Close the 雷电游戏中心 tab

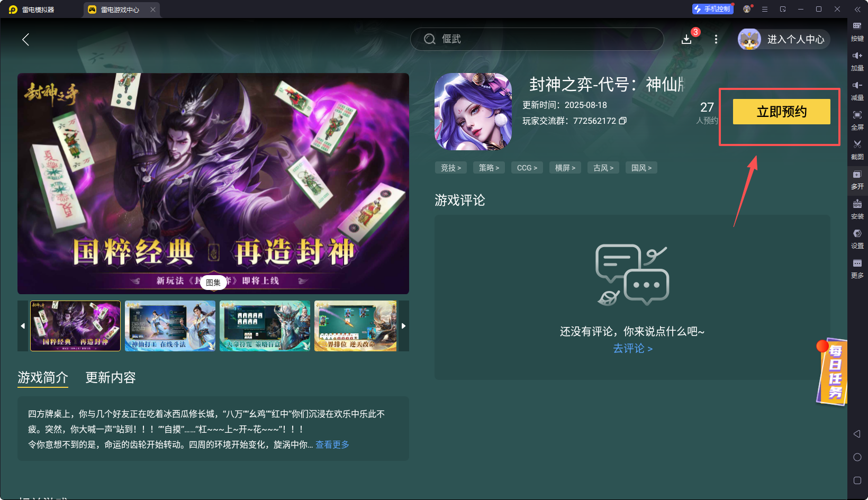point(153,10)
